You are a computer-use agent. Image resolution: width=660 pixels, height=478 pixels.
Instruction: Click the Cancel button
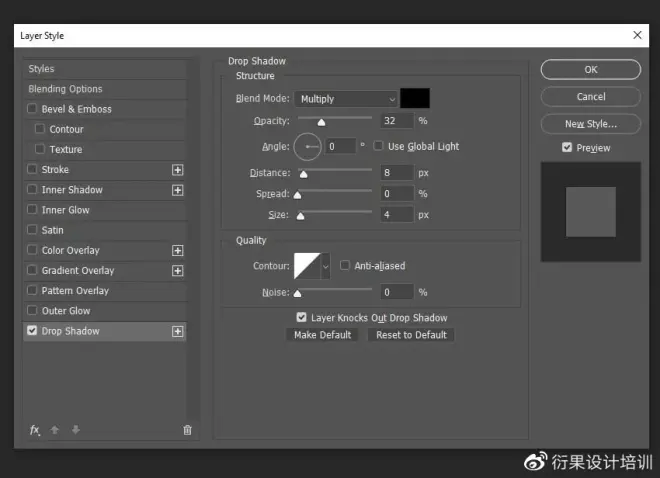(x=591, y=96)
